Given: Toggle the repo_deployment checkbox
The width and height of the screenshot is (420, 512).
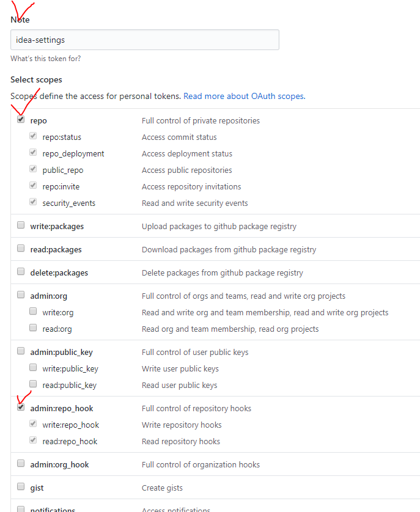Looking at the screenshot, I should (x=33, y=152).
